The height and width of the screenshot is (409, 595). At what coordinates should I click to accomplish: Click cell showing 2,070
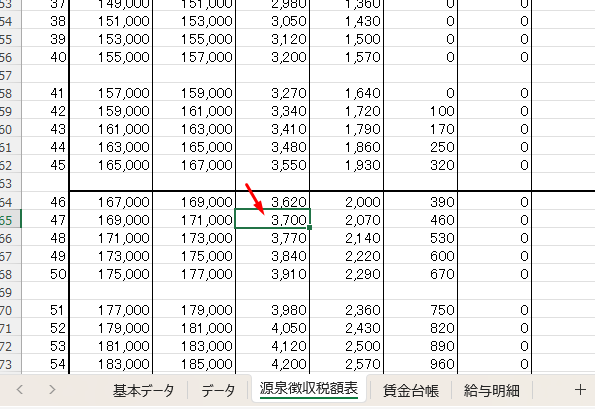[346, 220]
